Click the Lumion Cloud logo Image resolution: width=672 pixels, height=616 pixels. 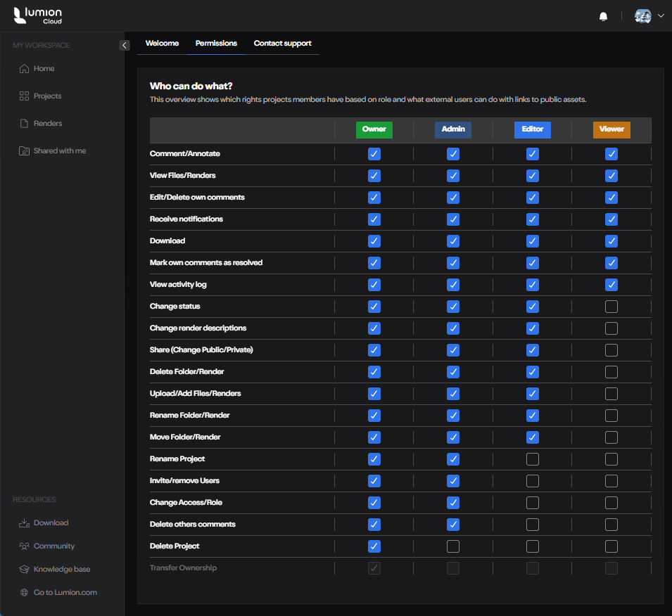pyautogui.click(x=38, y=15)
